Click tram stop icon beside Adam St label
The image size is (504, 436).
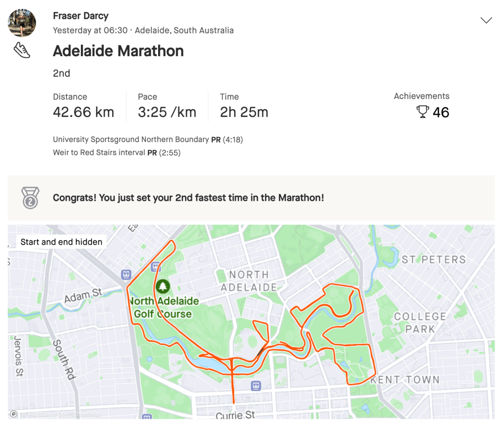pyautogui.click(x=127, y=275)
